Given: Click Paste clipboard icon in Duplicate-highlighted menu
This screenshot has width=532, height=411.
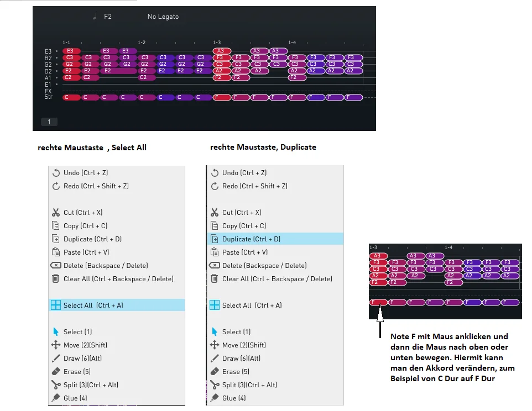Looking at the screenshot, I should pyautogui.click(x=215, y=252).
